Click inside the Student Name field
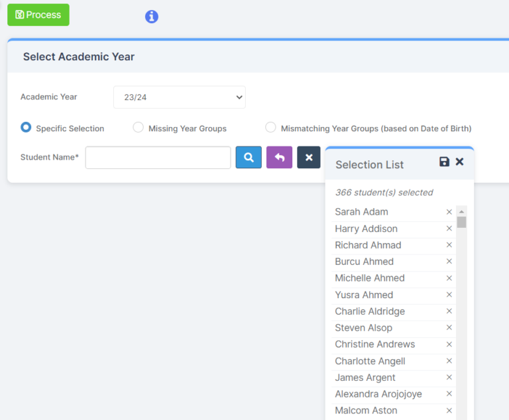This screenshot has width=509, height=420. click(158, 158)
